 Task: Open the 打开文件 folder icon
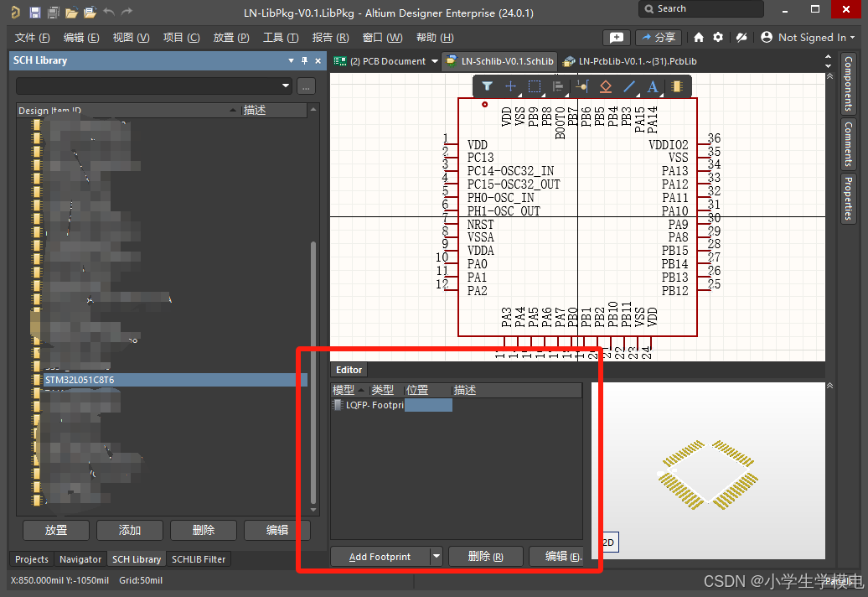[x=73, y=13]
